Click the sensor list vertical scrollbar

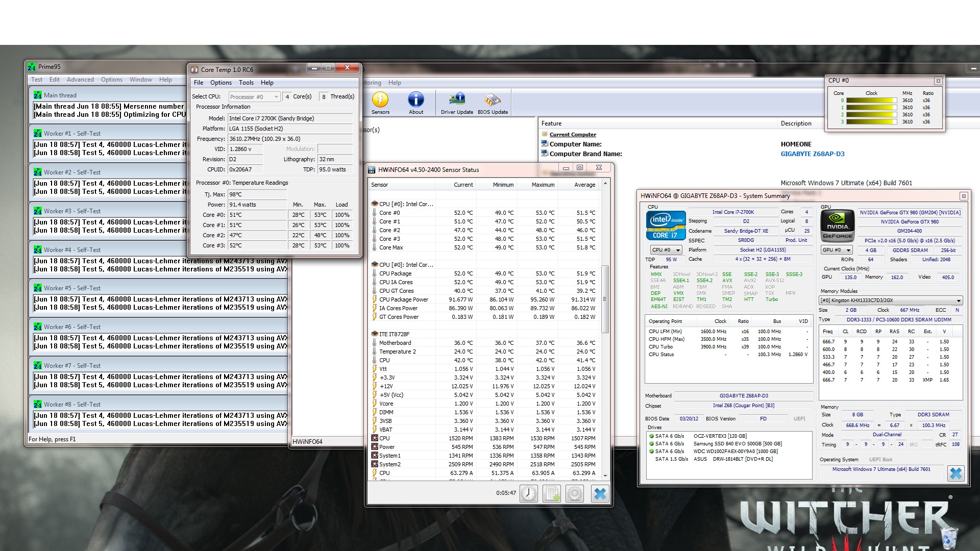(x=605, y=299)
